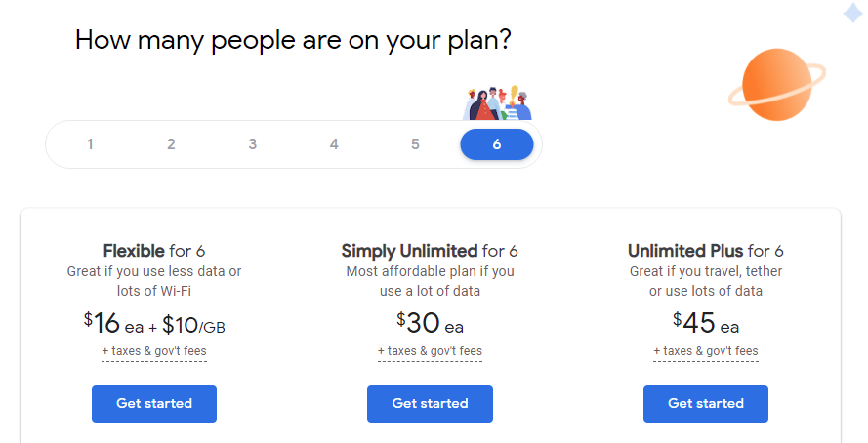This screenshot has width=868, height=443.
Task: Click the $16 ea + $10/GB price
Action: click(x=154, y=324)
